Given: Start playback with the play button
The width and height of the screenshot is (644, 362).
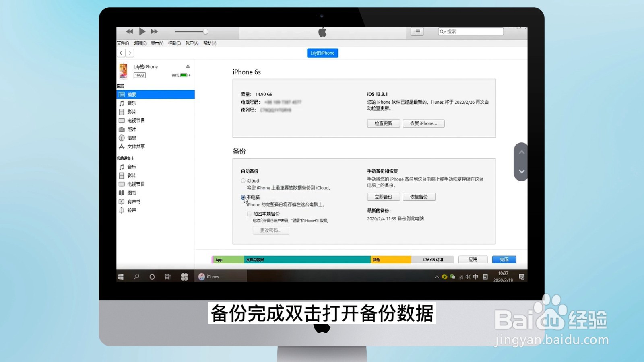Looking at the screenshot, I should point(142,31).
